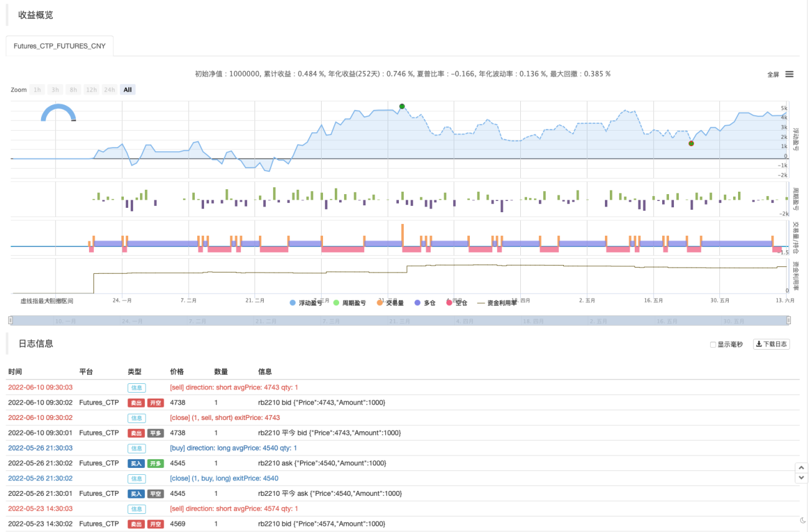The image size is (809, 532).
Task: Click the scroll-up chevron at right edge
Action: pyautogui.click(x=802, y=467)
